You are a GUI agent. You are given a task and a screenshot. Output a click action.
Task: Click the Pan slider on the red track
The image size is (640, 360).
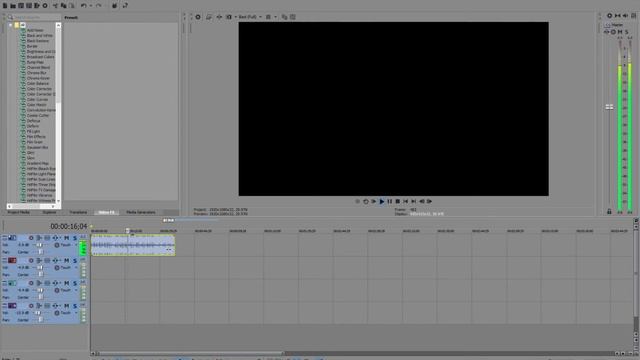coord(40,275)
